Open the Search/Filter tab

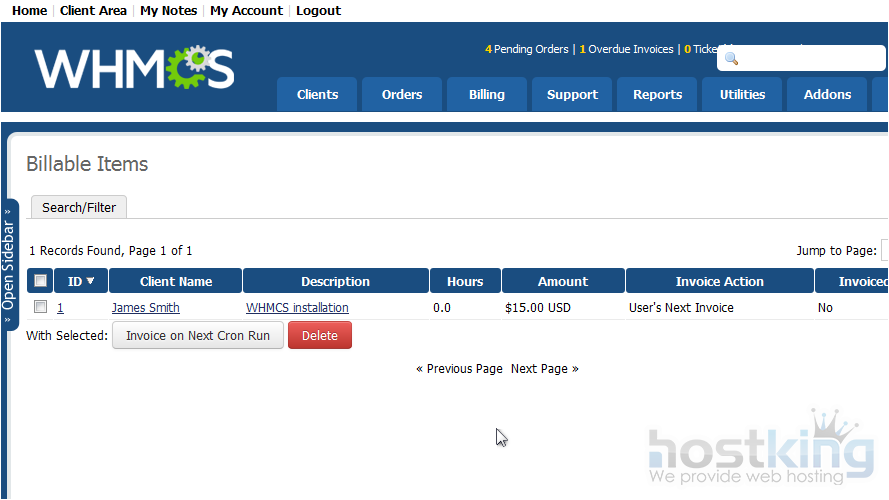[x=79, y=208]
